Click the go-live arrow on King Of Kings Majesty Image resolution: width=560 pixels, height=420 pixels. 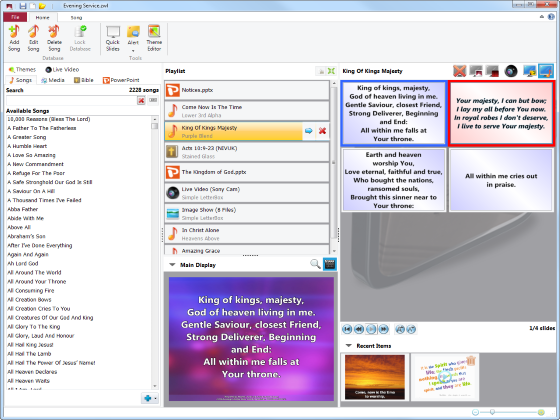309,131
